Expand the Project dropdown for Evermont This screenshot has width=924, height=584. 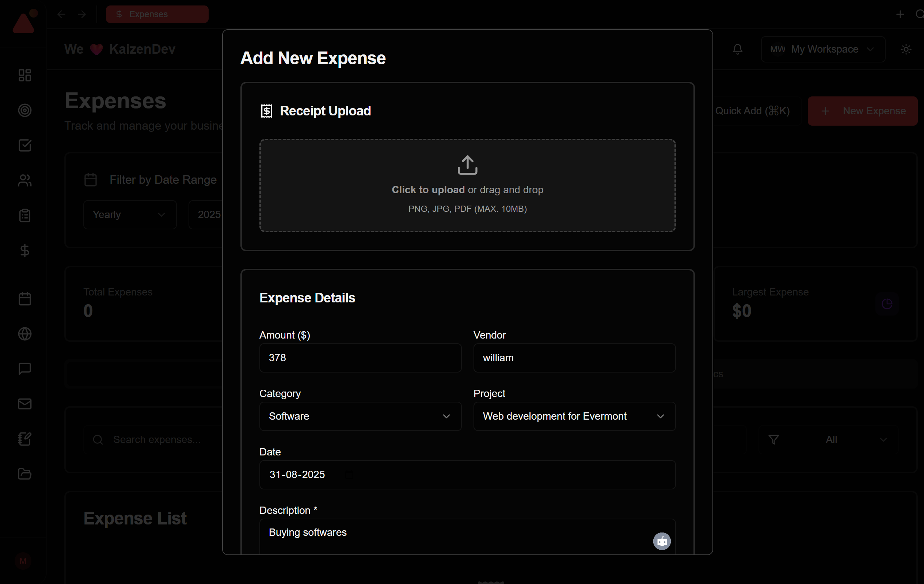(x=574, y=416)
